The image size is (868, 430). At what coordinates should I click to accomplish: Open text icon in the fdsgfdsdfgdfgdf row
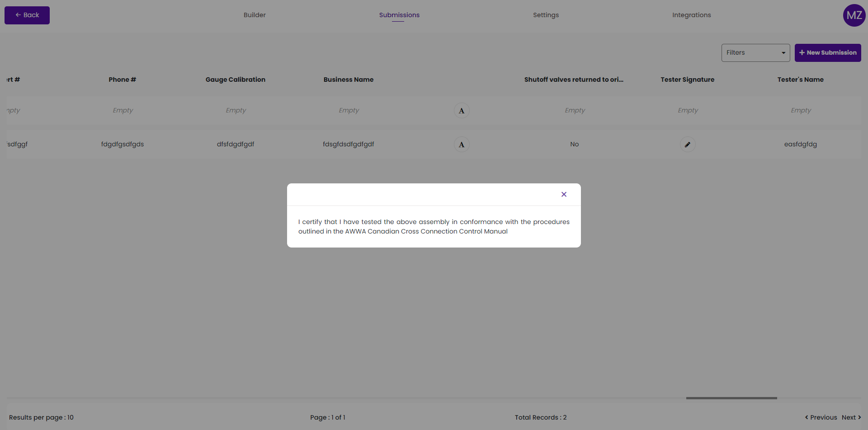pyautogui.click(x=462, y=145)
